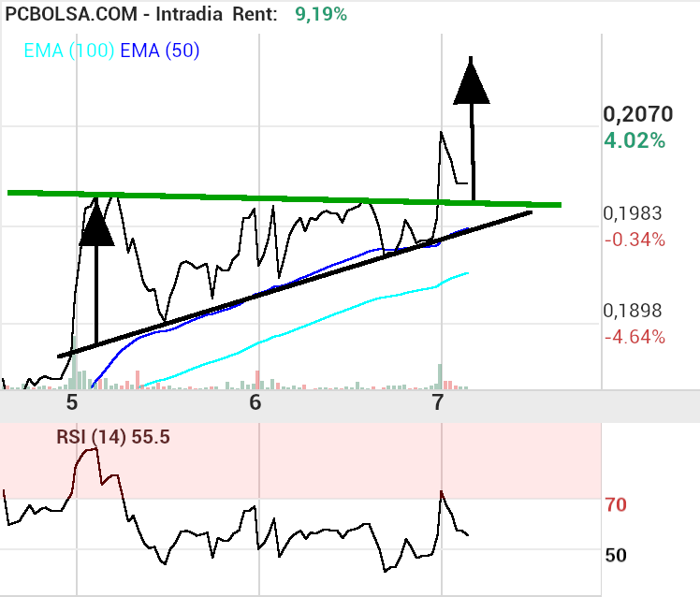Click the RSI (14) 55.5 indicator label

point(112,435)
